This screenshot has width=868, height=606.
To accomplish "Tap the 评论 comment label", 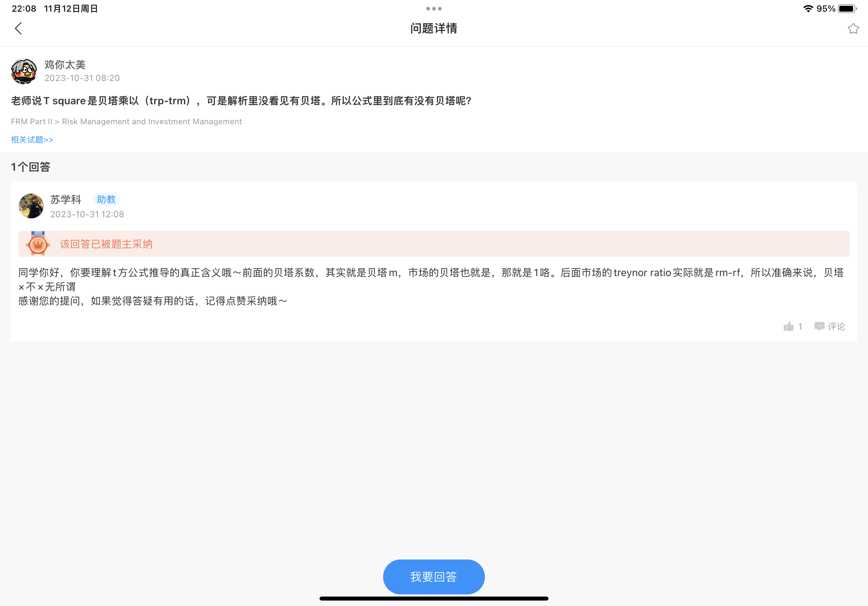I will 836,326.
